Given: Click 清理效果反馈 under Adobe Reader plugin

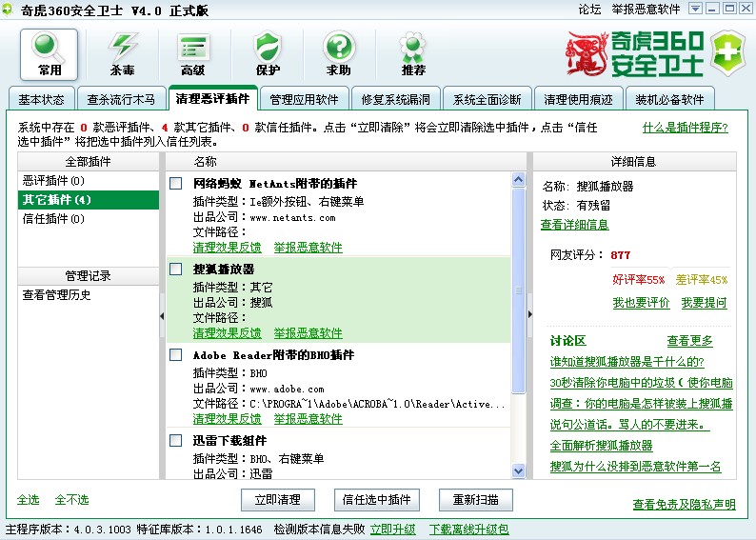Looking at the screenshot, I should pos(228,418).
